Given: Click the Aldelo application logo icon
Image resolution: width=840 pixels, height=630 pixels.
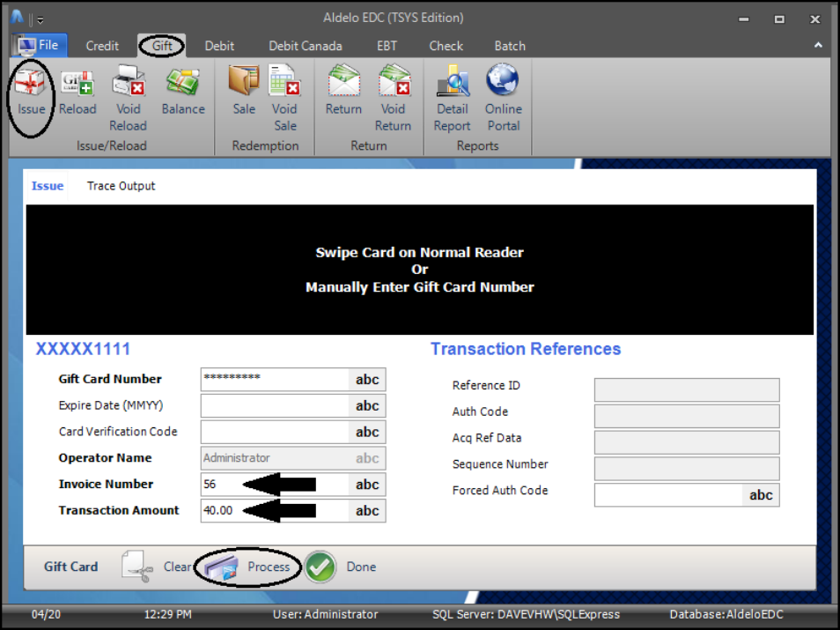Looking at the screenshot, I should 17,19.
